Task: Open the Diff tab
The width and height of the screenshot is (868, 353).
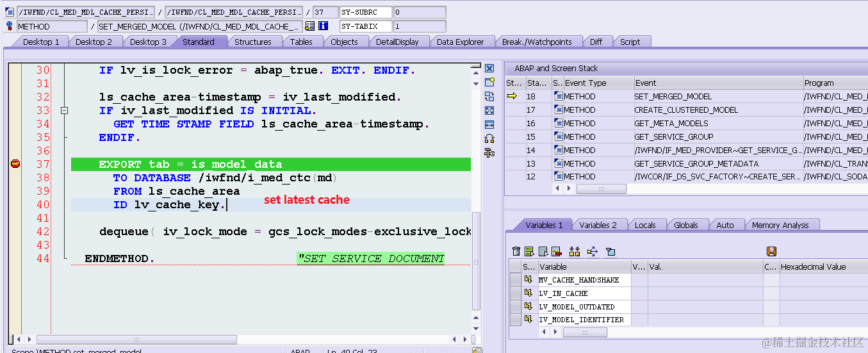Action: point(596,42)
